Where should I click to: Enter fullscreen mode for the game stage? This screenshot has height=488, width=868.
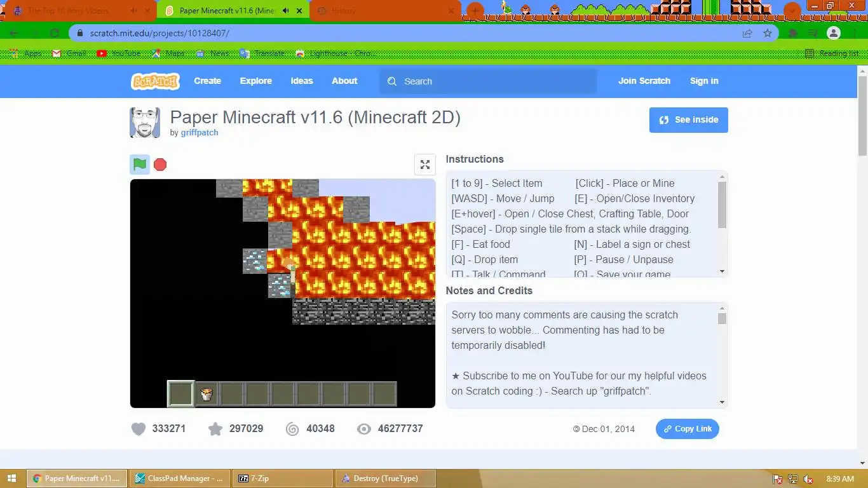pyautogui.click(x=425, y=165)
